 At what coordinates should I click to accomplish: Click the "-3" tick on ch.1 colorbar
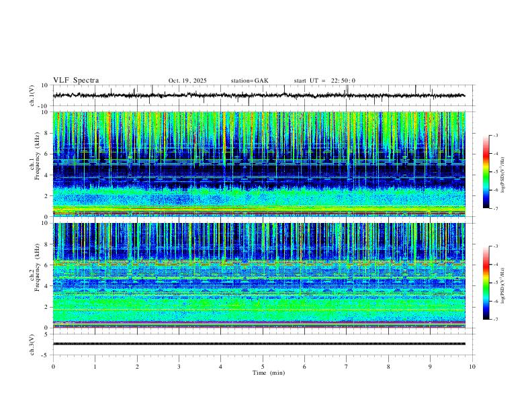pyautogui.click(x=496, y=135)
